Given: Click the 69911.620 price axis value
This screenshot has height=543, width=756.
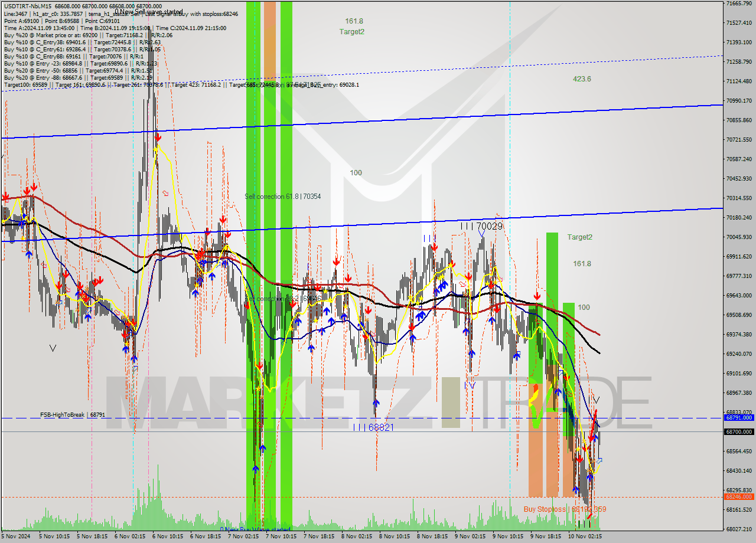Looking at the screenshot, I should click(x=739, y=256).
